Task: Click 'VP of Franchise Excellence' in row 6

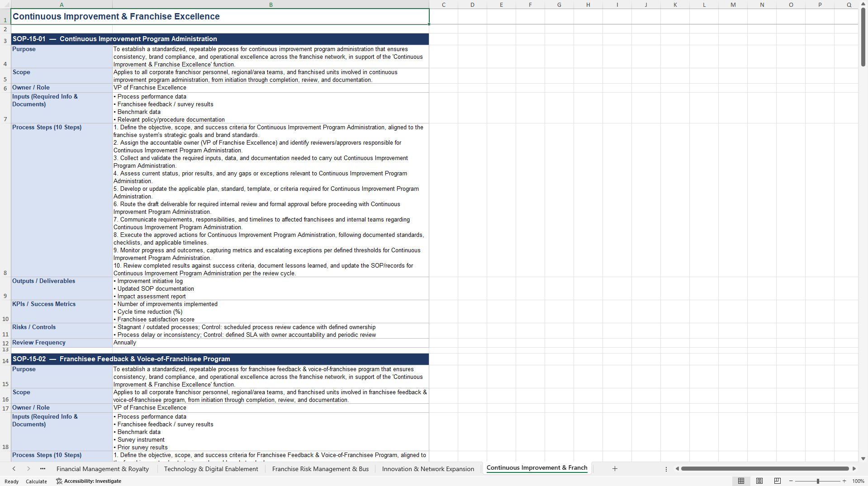Action: pyautogui.click(x=270, y=88)
